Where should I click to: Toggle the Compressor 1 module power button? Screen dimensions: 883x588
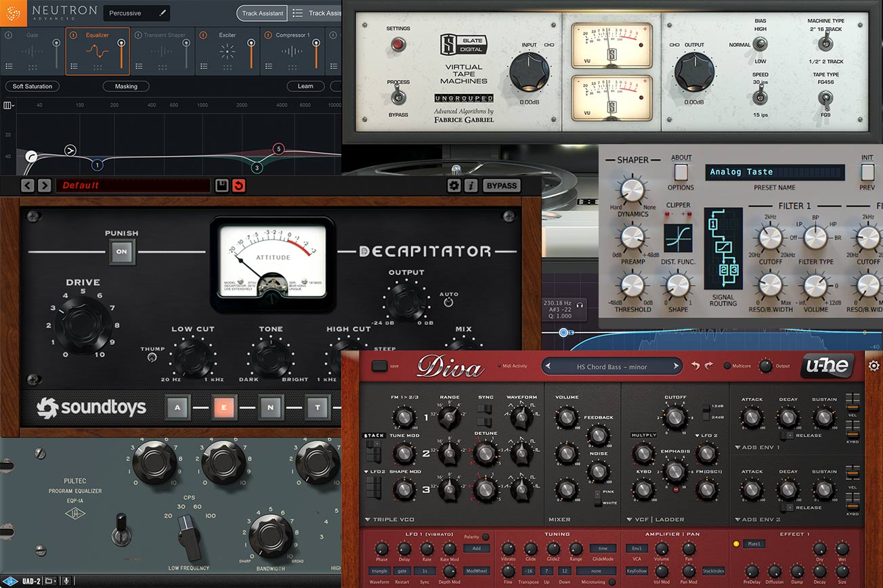click(267, 35)
